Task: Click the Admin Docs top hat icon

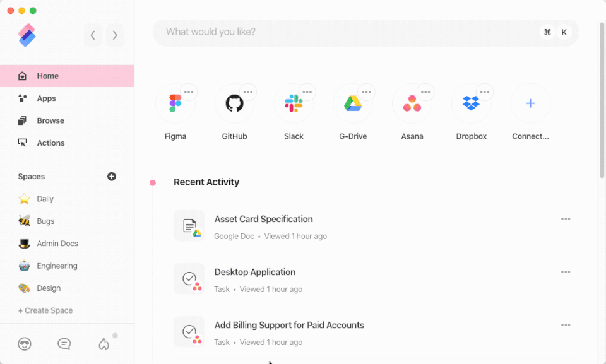Action: click(24, 244)
